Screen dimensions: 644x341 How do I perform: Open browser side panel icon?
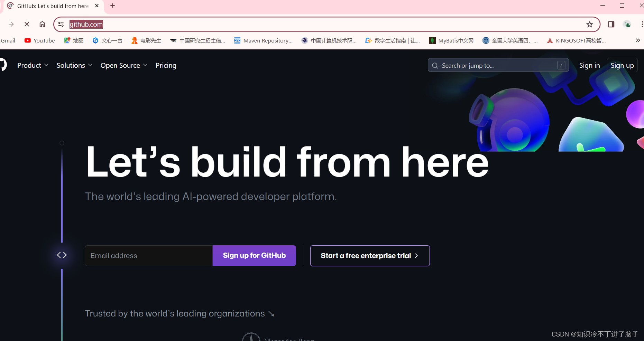[611, 24]
